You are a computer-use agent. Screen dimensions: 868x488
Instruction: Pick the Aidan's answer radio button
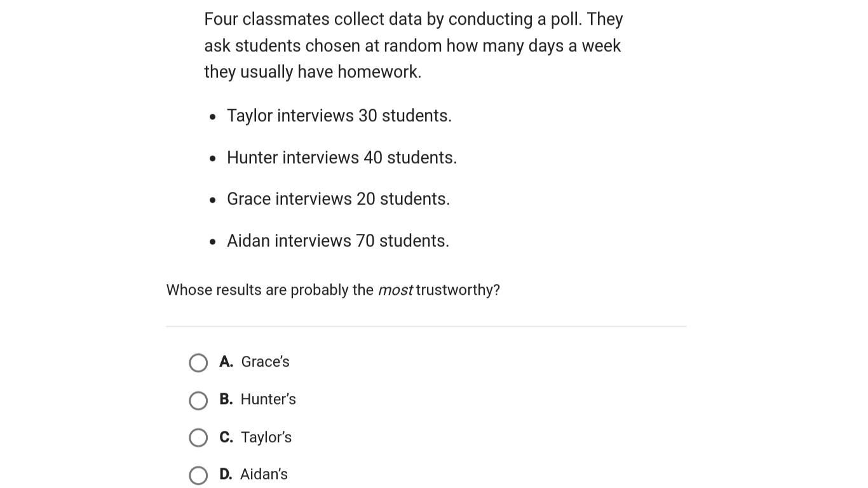[198, 475]
